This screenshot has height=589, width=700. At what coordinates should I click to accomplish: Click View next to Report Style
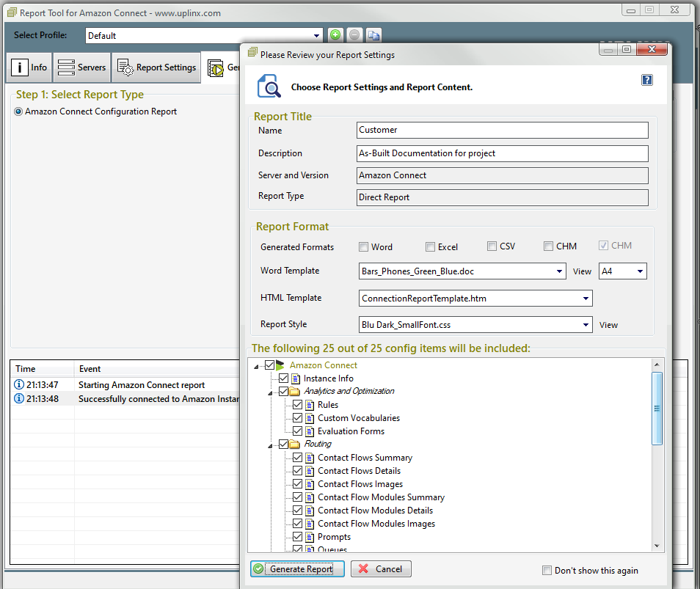pos(608,325)
